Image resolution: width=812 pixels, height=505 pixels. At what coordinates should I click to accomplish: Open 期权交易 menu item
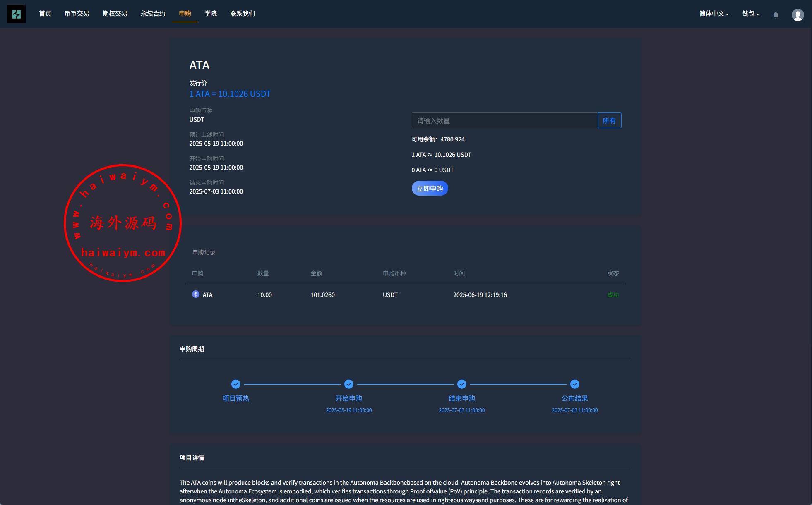click(115, 14)
